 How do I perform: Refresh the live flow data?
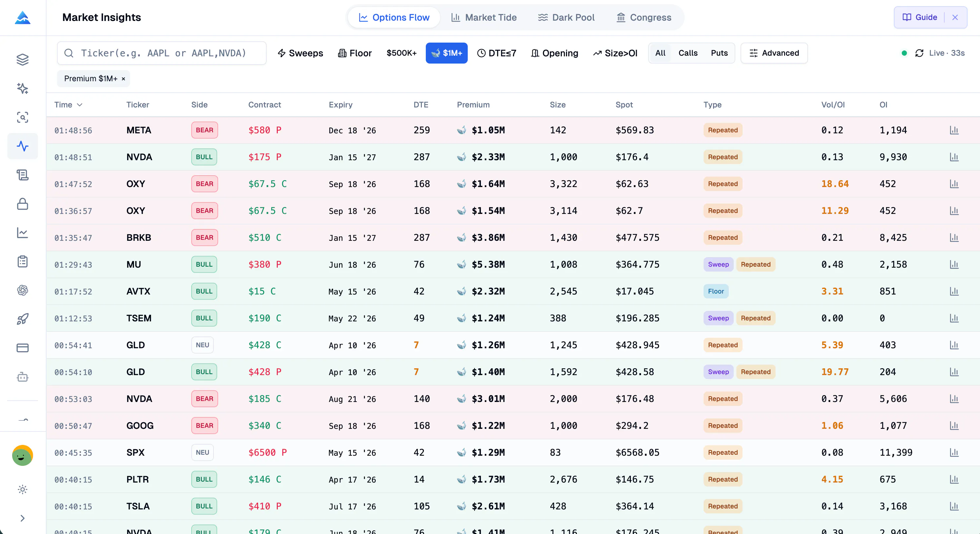(919, 53)
